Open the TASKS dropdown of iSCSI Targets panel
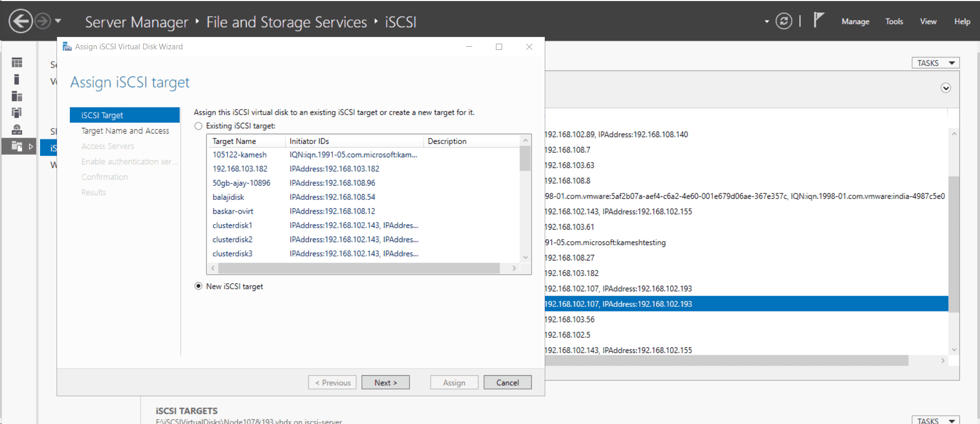The width and height of the screenshot is (980, 424). (935, 420)
